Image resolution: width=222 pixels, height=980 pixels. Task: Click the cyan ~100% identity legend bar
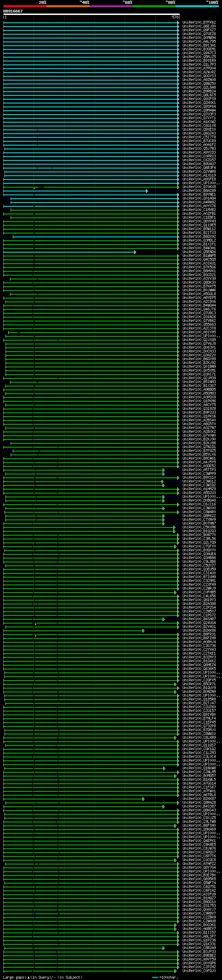(x=197, y=6)
